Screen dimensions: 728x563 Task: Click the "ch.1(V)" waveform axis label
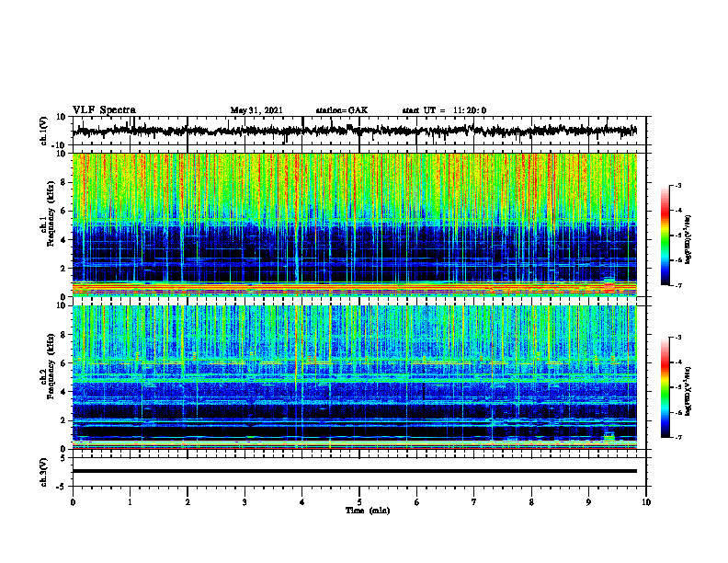[x=44, y=131]
